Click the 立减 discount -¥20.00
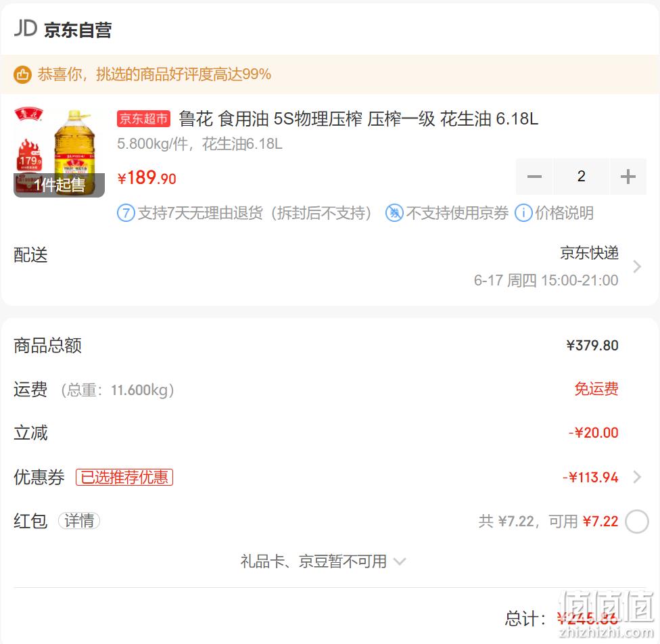The height and width of the screenshot is (644, 660). click(x=594, y=433)
